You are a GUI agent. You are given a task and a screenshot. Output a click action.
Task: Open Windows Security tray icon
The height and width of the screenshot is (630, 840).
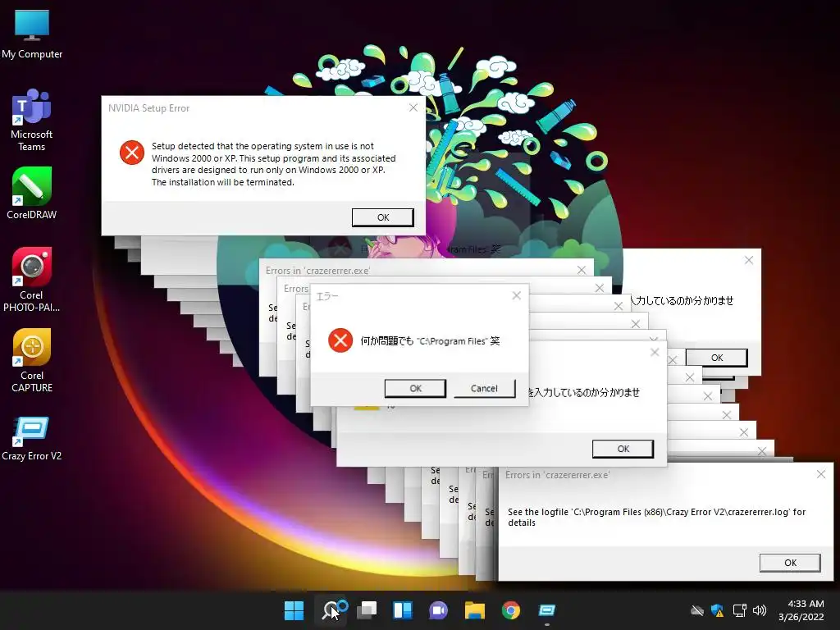point(717,610)
